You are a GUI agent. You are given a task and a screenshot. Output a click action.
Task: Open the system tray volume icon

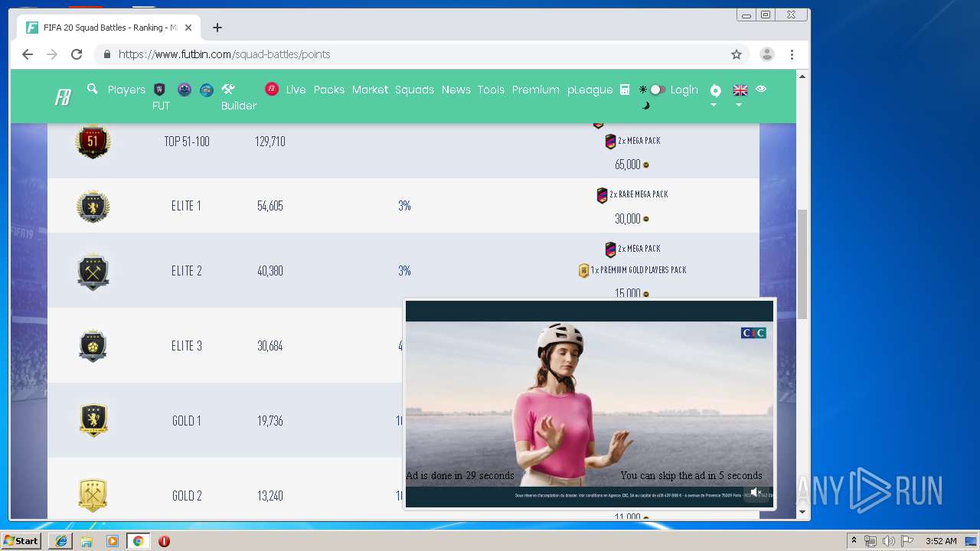[888, 541]
